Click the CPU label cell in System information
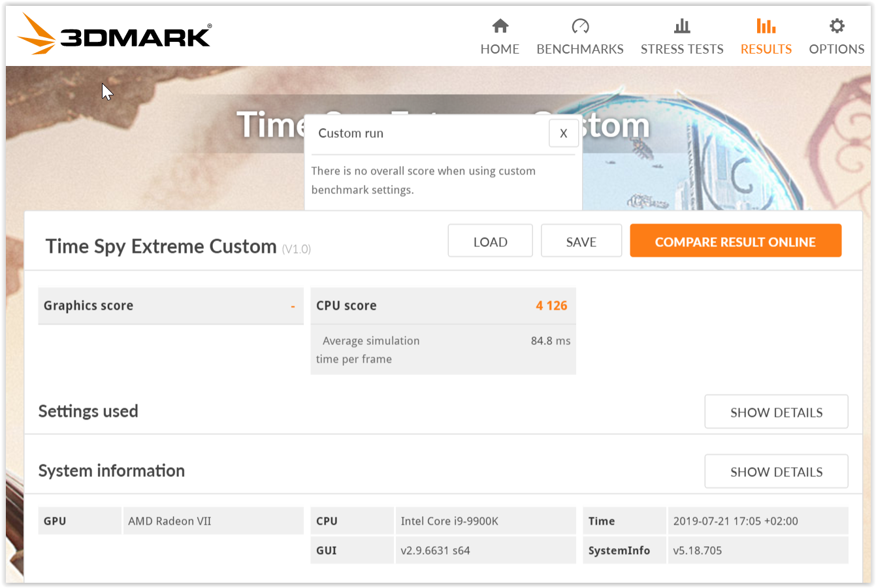876x588 pixels. 352,521
